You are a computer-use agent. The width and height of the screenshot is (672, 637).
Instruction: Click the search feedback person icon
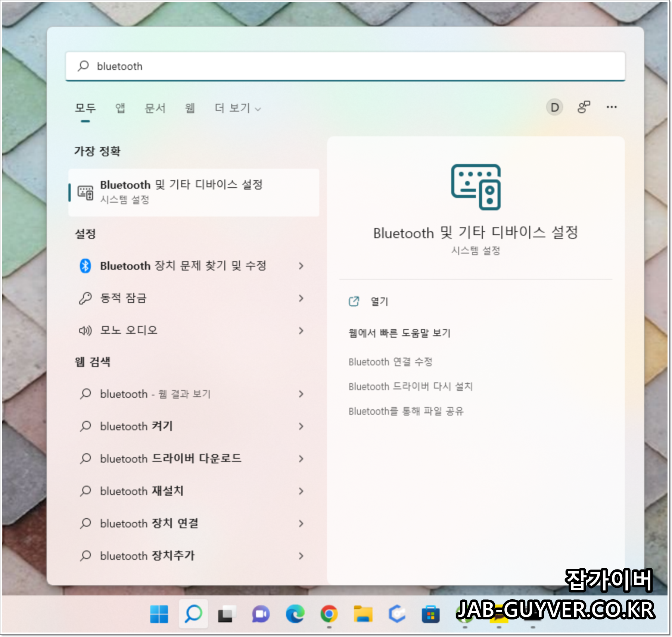point(583,107)
